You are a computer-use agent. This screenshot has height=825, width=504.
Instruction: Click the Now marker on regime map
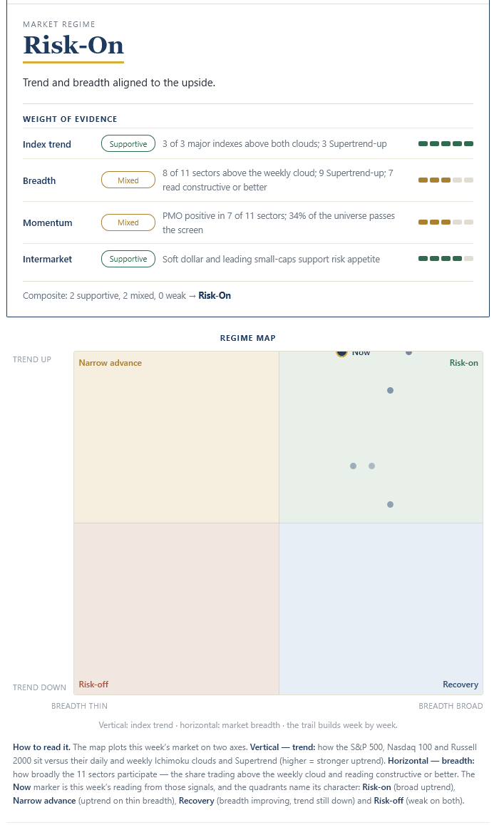click(x=342, y=353)
